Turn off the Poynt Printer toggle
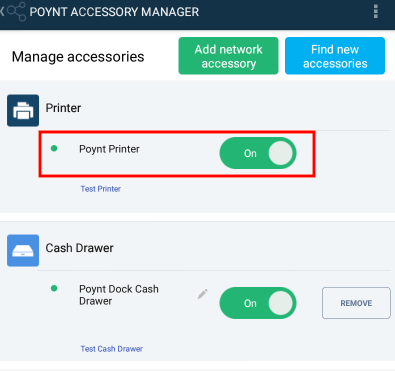The width and height of the screenshot is (395, 371). (258, 153)
